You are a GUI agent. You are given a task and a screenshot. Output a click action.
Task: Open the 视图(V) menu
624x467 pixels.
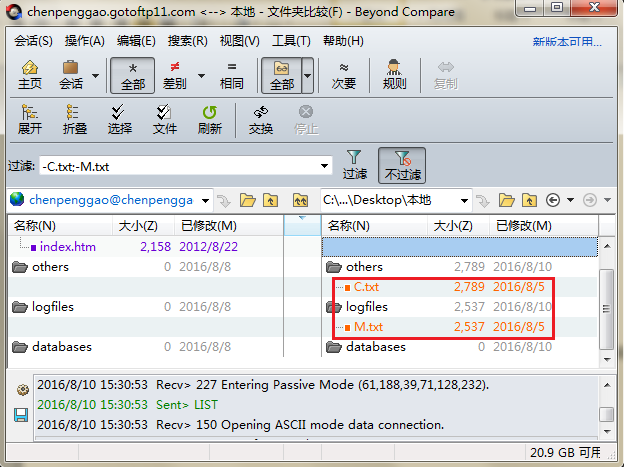239,41
